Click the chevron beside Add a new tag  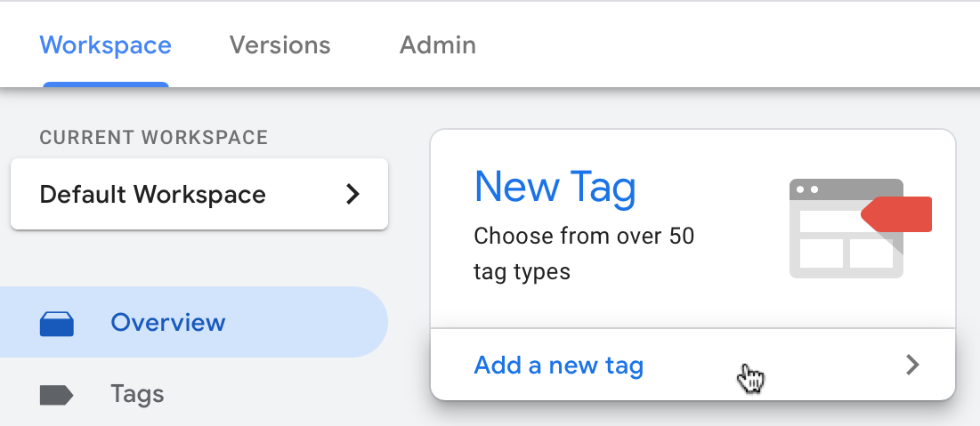913,365
